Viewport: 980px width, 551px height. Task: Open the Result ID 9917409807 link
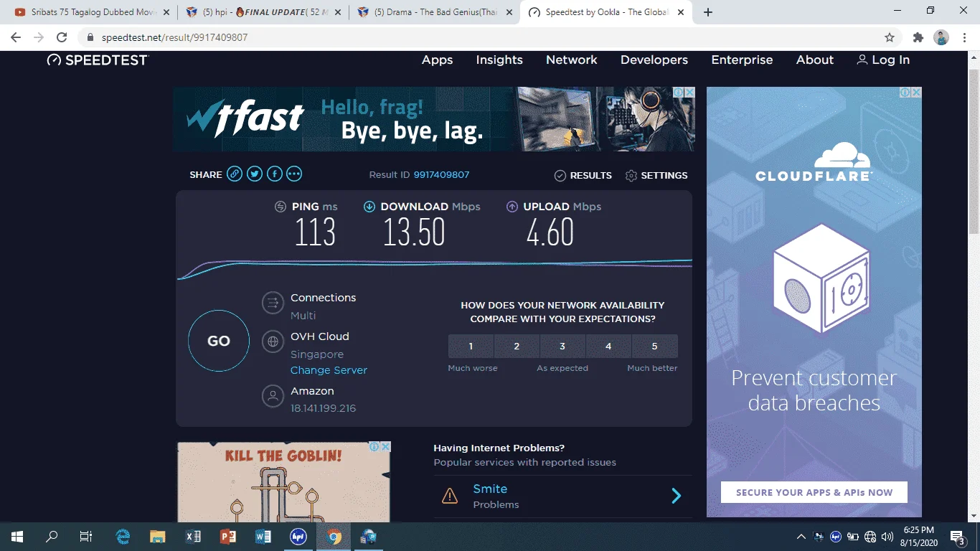point(441,174)
